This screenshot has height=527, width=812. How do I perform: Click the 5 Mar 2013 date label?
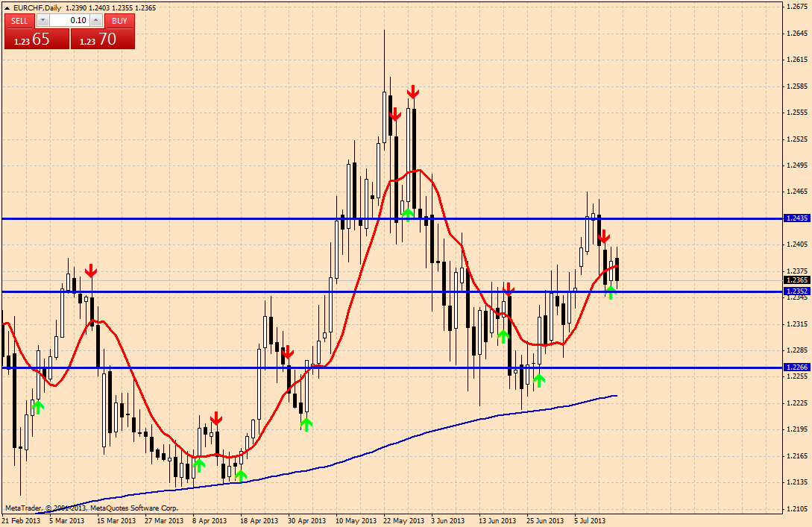pyautogui.click(x=67, y=520)
